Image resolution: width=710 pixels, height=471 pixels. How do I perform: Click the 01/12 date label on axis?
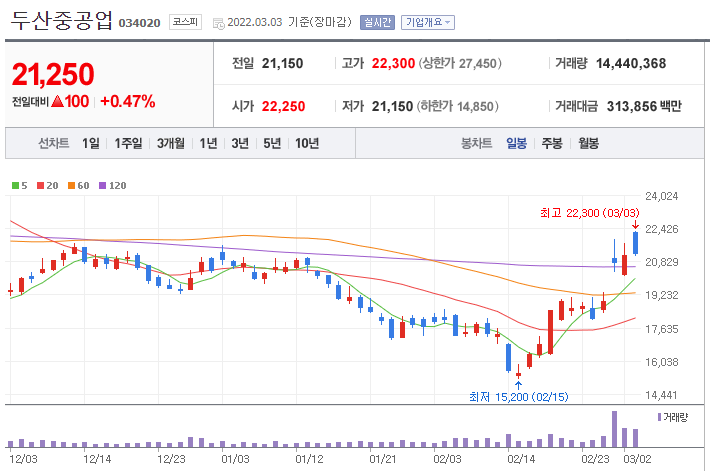point(309,459)
